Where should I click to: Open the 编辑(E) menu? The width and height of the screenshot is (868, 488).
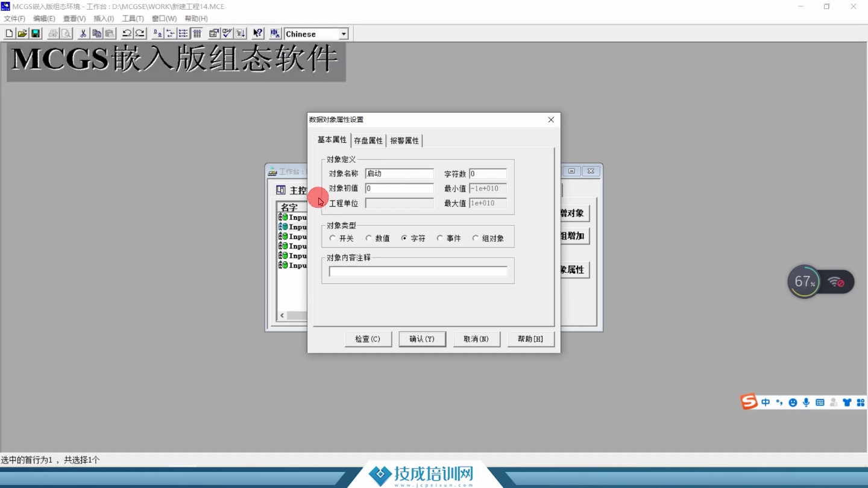point(44,19)
